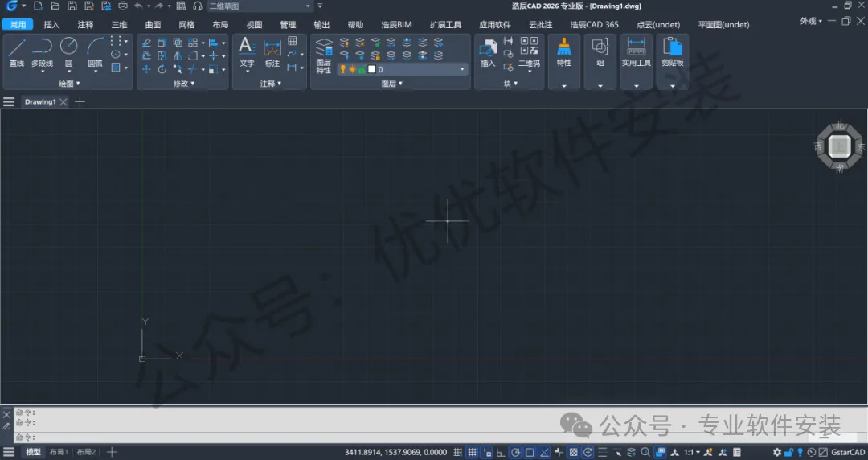The height and width of the screenshot is (460, 868).
Task: Select the 直线 (Line) drawing tool
Action: pyautogui.click(x=17, y=52)
